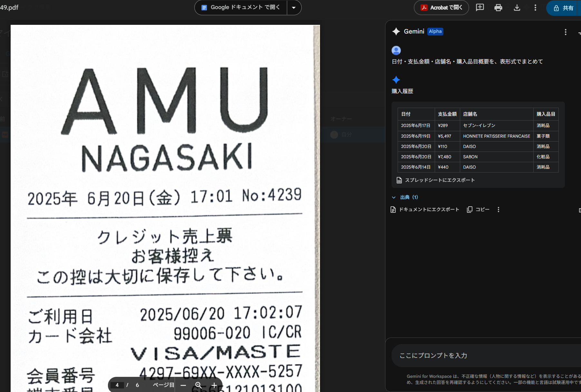The height and width of the screenshot is (392, 581).
Task: Select the 日付 column header
Action: (416, 114)
